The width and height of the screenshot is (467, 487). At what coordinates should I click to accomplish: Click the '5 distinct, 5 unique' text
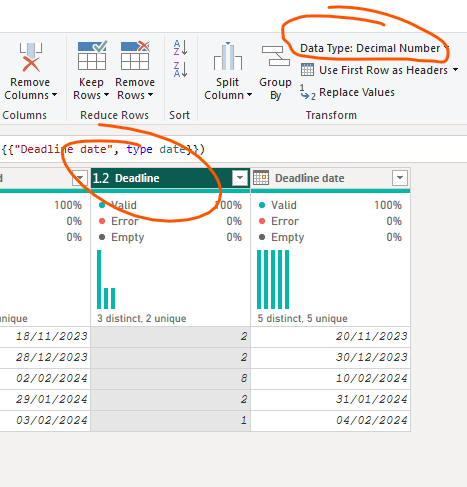point(302,319)
